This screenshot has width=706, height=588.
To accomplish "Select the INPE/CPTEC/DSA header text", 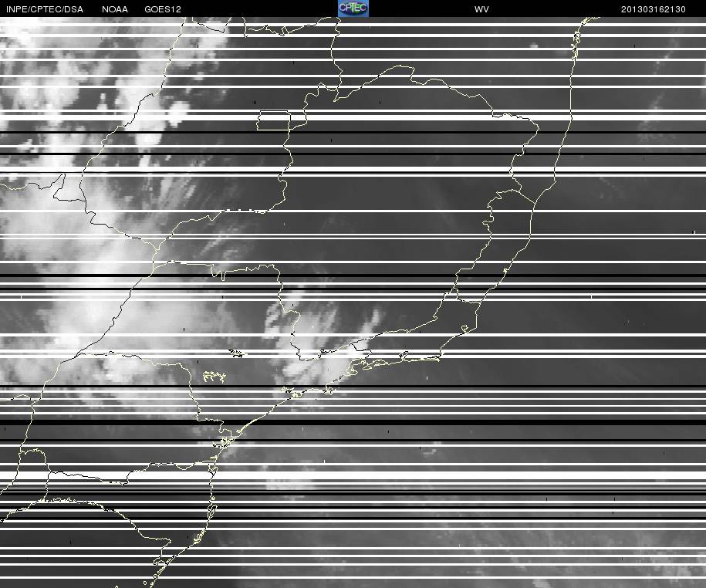I will click(x=45, y=9).
